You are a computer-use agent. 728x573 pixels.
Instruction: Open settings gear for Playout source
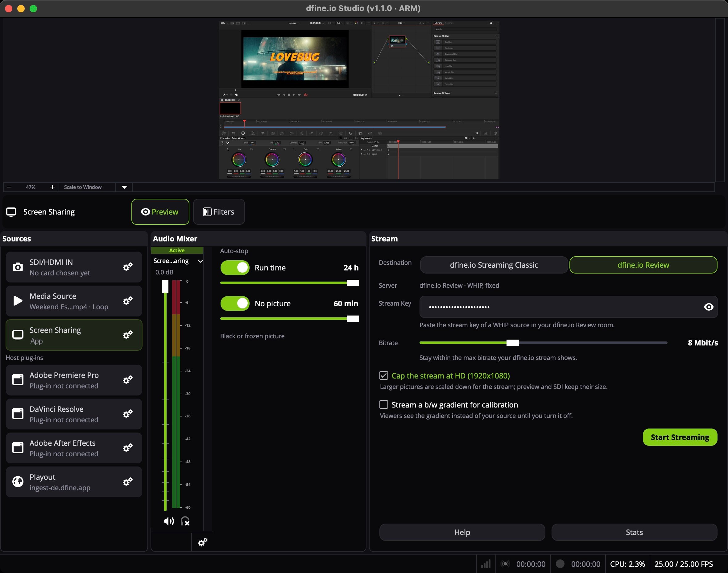pyautogui.click(x=127, y=482)
